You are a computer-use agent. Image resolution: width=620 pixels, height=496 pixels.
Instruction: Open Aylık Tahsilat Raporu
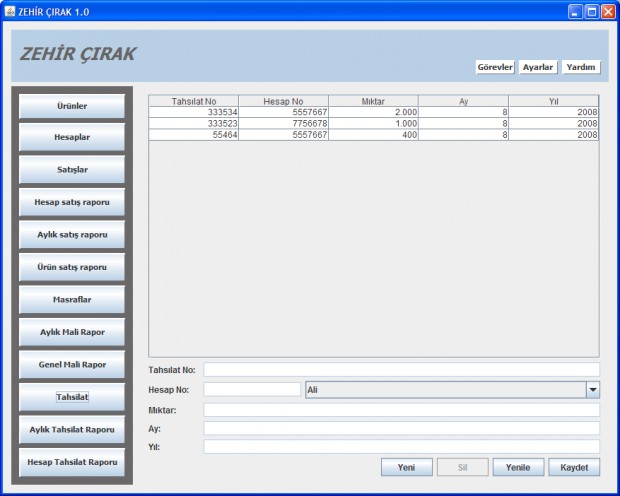[72, 429]
